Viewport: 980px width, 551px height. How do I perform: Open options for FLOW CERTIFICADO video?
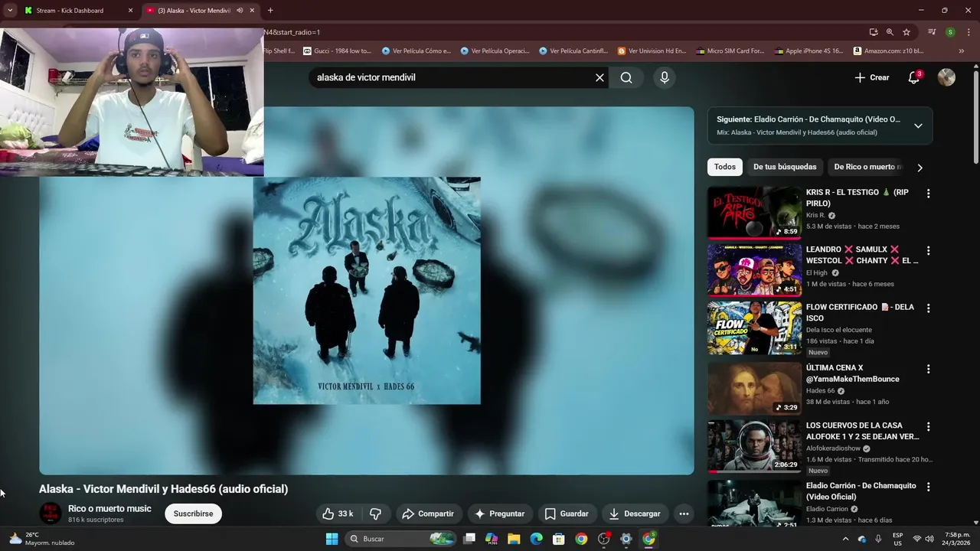(928, 308)
